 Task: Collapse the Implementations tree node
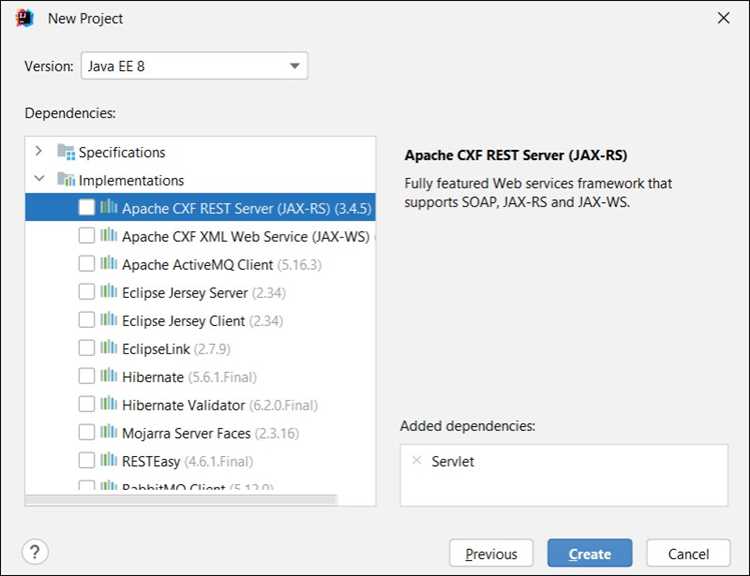coord(39,179)
